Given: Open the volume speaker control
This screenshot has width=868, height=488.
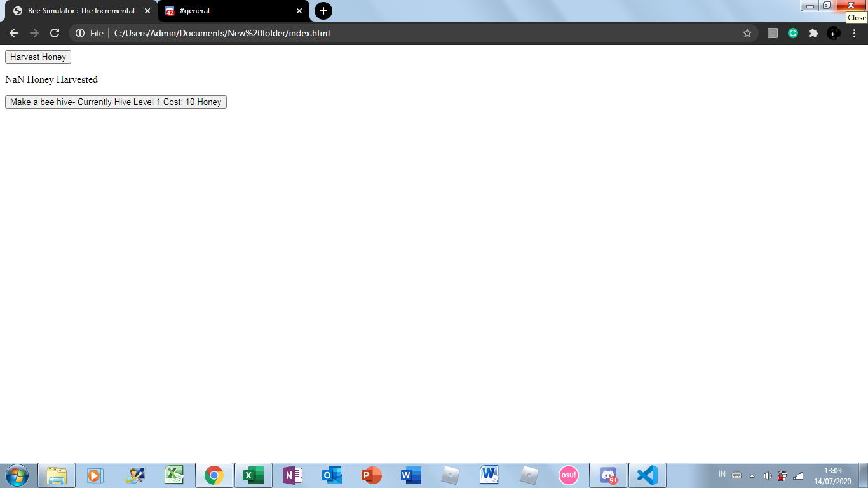Looking at the screenshot, I should point(768,476).
